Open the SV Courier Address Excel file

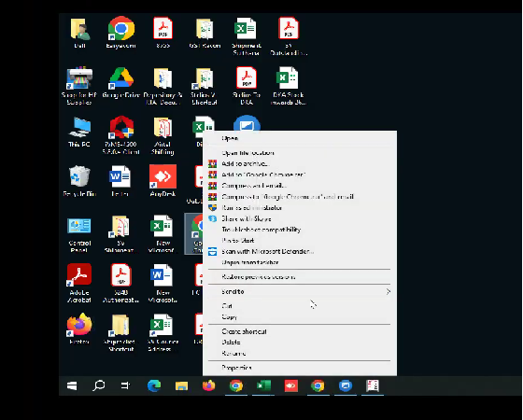click(163, 332)
